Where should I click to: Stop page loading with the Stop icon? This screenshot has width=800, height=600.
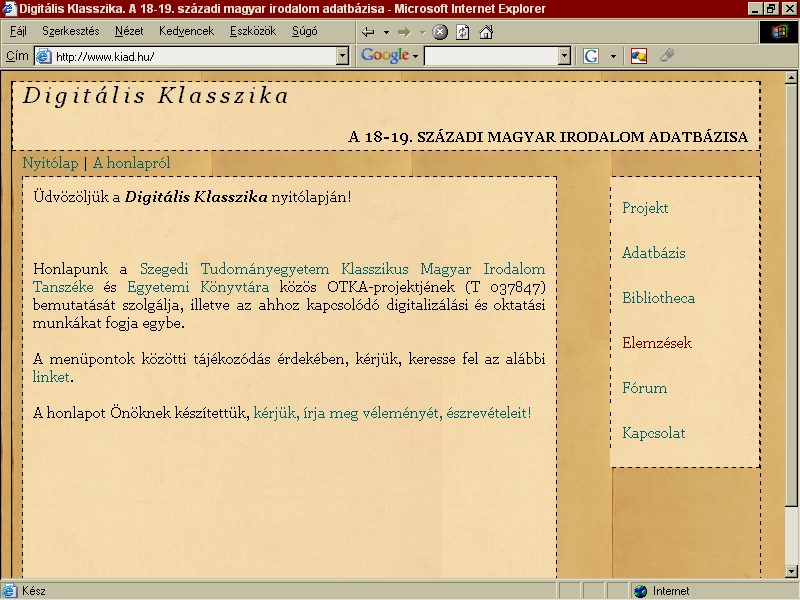point(440,33)
